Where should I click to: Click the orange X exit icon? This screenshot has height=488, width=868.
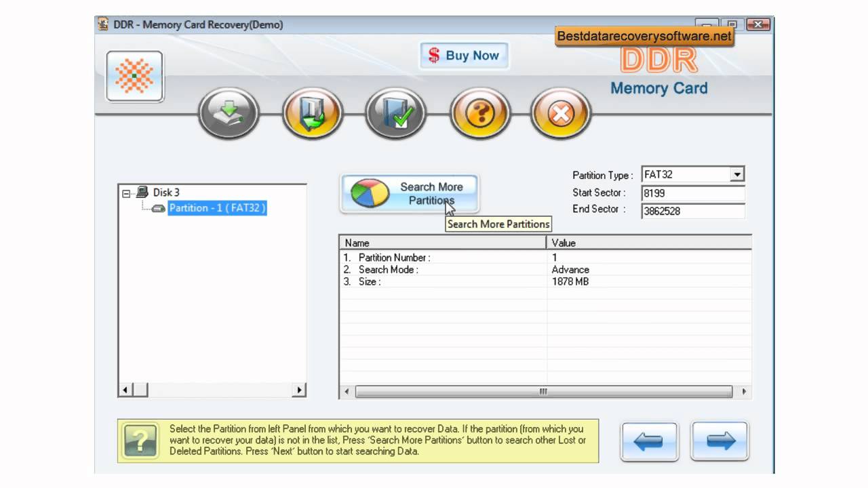pyautogui.click(x=561, y=114)
